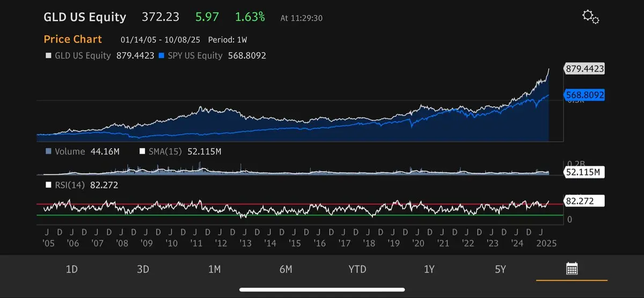This screenshot has width=644, height=298.
Task: Tap the white 879.4423 price axis tag
Action: click(x=584, y=69)
